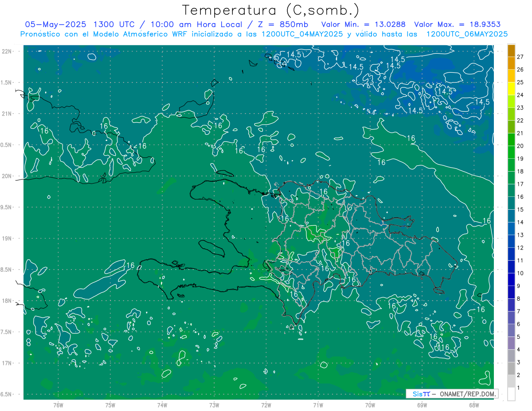The width and height of the screenshot is (532, 411).
Task: Click the '10' value on the color scale
Action: [520, 273]
